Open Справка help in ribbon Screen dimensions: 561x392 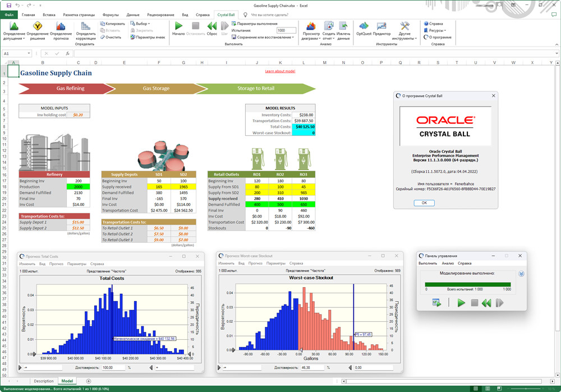433,24
